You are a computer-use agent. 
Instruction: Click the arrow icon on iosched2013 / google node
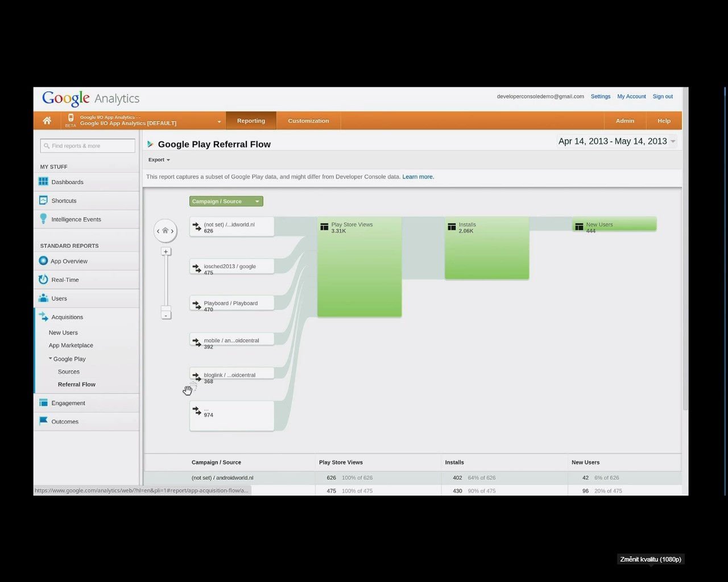click(197, 268)
